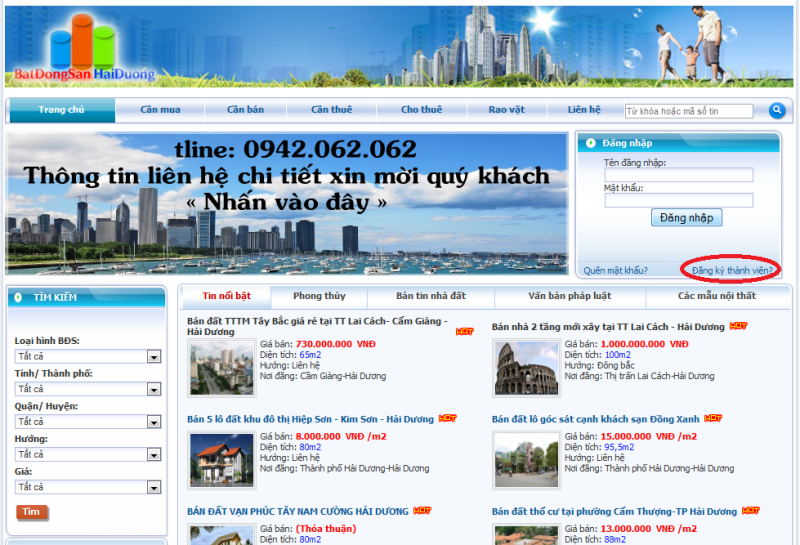Select the Tin nổi bật tab
Image resolution: width=800 pixels, height=545 pixels.
coord(227,296)
